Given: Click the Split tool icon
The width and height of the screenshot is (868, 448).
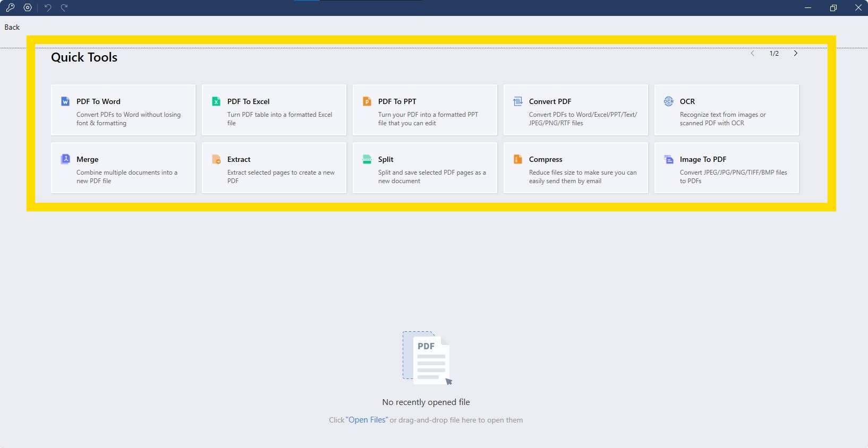Looking at the screenshot, I should [x=367, y=159].
